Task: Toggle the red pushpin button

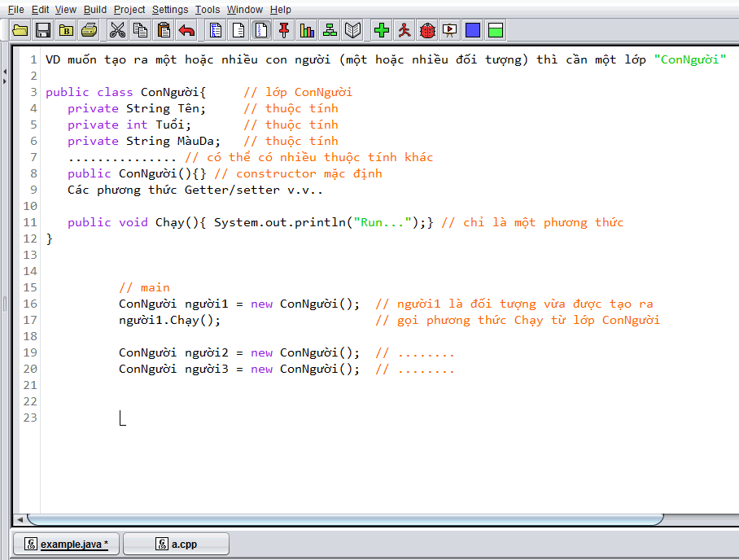Action: (284, 31)
